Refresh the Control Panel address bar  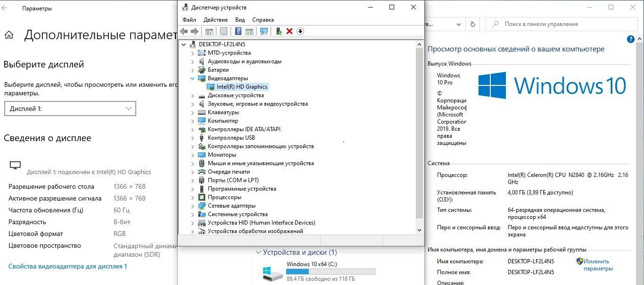pyautogui.click(x=472, y=24)
